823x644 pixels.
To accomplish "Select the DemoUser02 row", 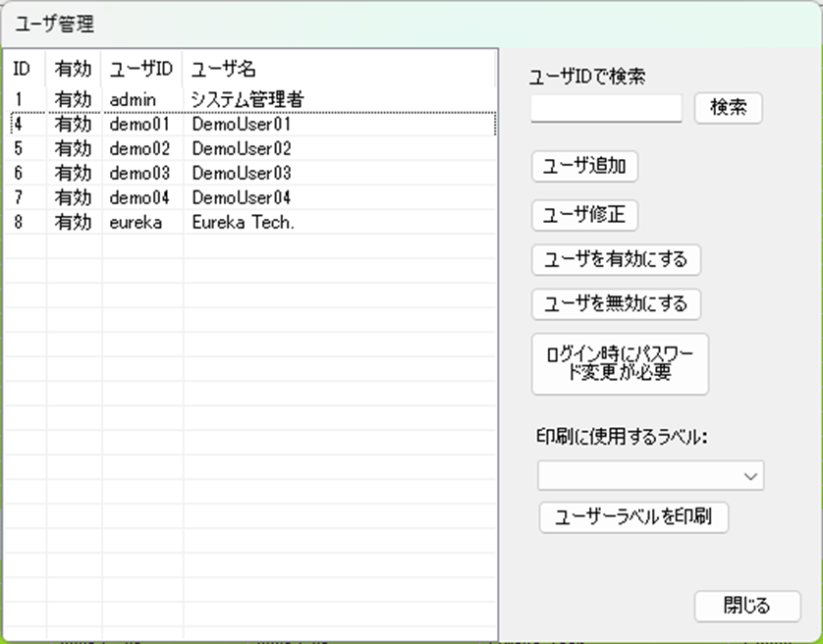I will click(242, 149).
